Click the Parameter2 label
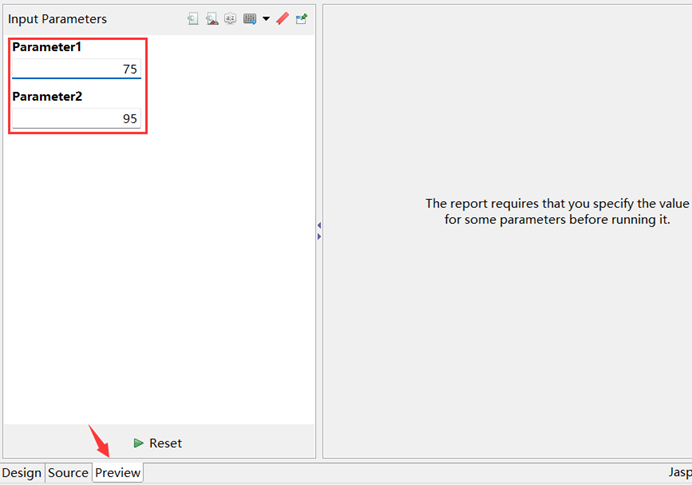Image resolution: width=692 pixels, height=485 pixels. tap(46, 97)
